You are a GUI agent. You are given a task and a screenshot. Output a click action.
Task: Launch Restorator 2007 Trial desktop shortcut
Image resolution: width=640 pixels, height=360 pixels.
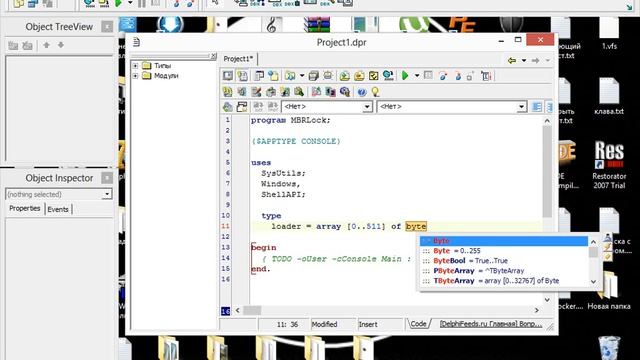point(609,165)
